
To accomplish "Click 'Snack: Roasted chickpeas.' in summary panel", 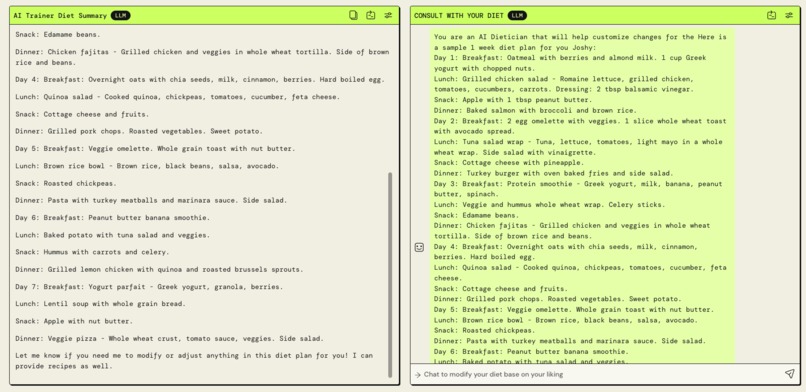I will [x=66, y=183].
